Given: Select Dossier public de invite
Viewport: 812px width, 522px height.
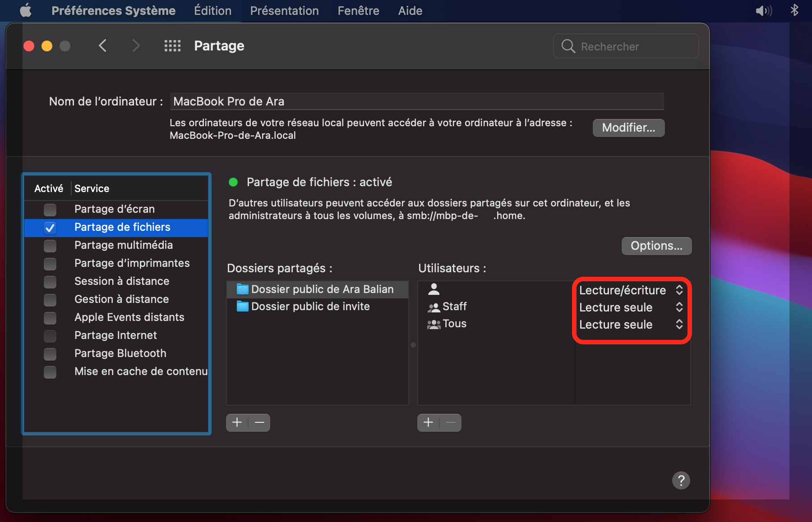Looking at the screenshot, I should click(318, 307).
